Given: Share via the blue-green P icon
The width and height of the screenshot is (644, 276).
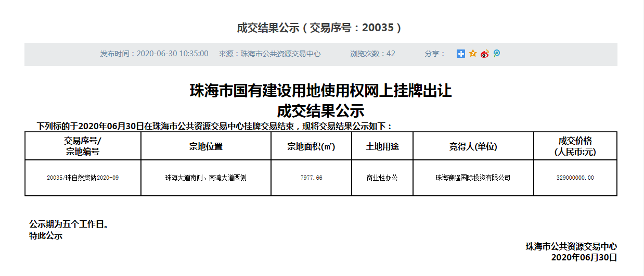Looking at the screenshot, I should click(496, 54).
